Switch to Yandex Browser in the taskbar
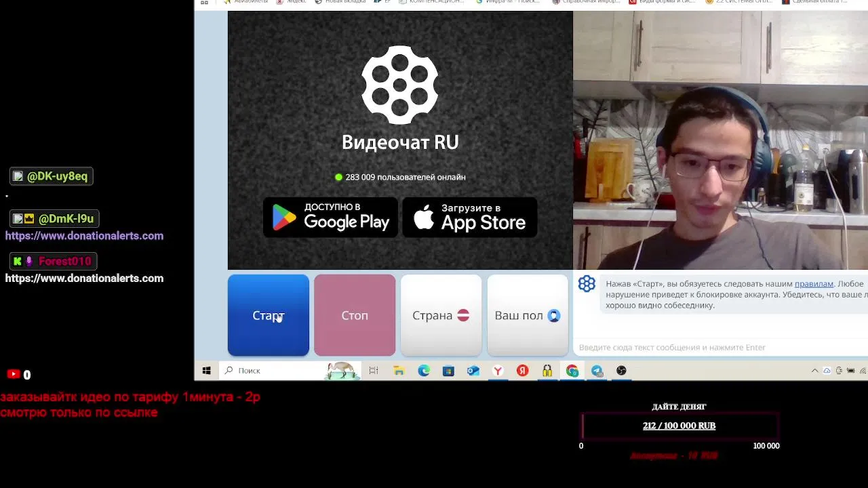 point(498,371)
